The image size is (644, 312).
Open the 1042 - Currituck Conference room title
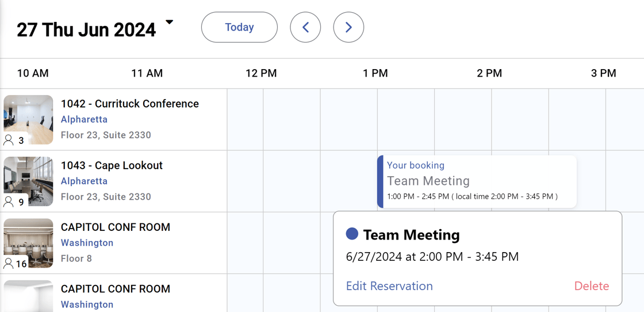[x=130, y=104]
